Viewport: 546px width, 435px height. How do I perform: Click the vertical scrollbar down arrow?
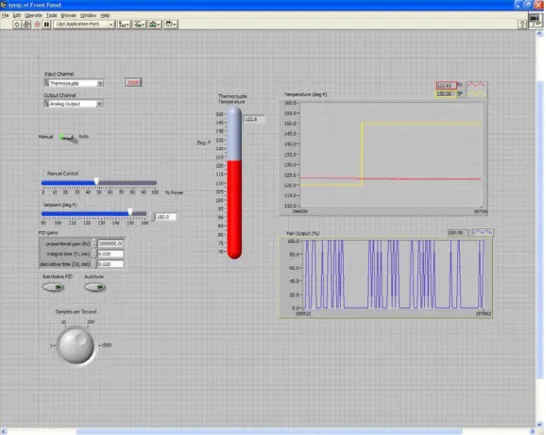540,424
